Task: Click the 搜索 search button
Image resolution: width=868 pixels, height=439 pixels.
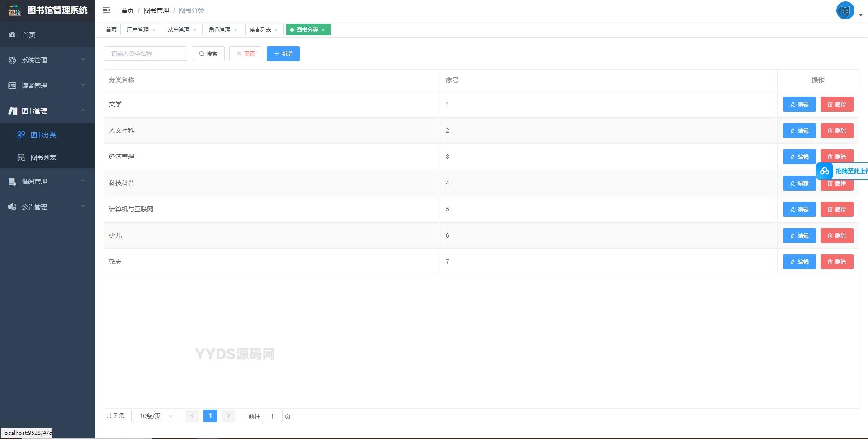Action: [x=208, y=54]
